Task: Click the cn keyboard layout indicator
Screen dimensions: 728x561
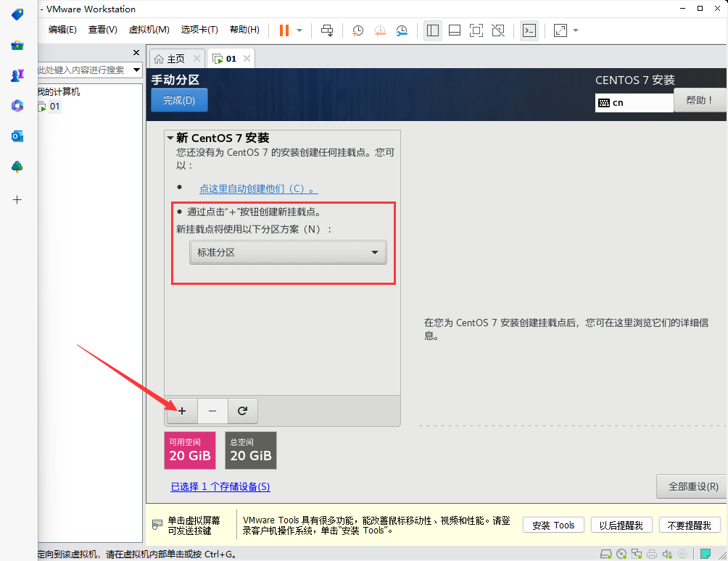Action: (x=634, y=102)
